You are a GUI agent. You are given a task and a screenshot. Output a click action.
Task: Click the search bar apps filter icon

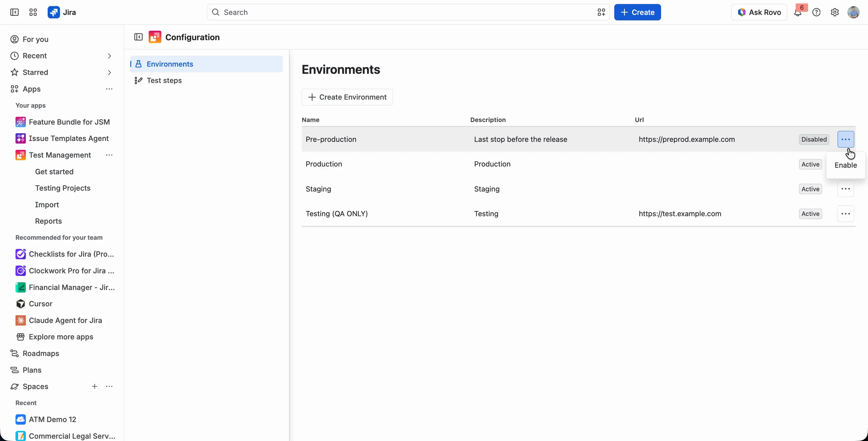(601, 12)
